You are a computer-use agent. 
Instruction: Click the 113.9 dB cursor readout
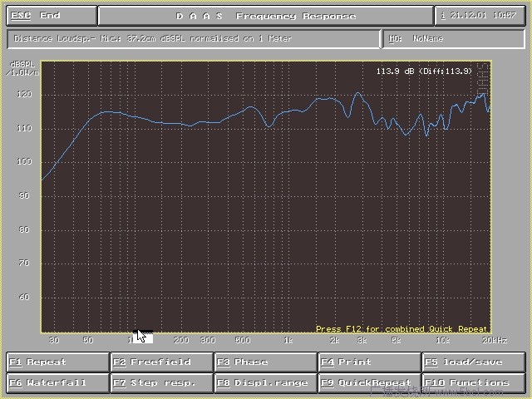[424, 71]
